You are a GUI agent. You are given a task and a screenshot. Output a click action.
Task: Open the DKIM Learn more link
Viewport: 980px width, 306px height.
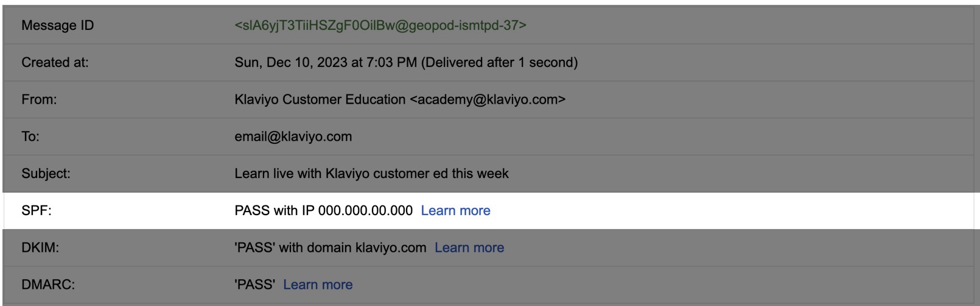pos(469,248)
